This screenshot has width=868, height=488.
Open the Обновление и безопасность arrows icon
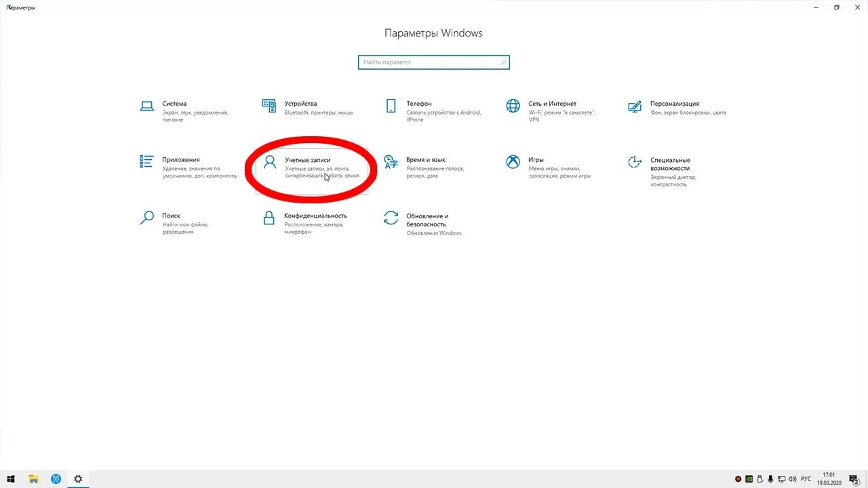point(391,218)
